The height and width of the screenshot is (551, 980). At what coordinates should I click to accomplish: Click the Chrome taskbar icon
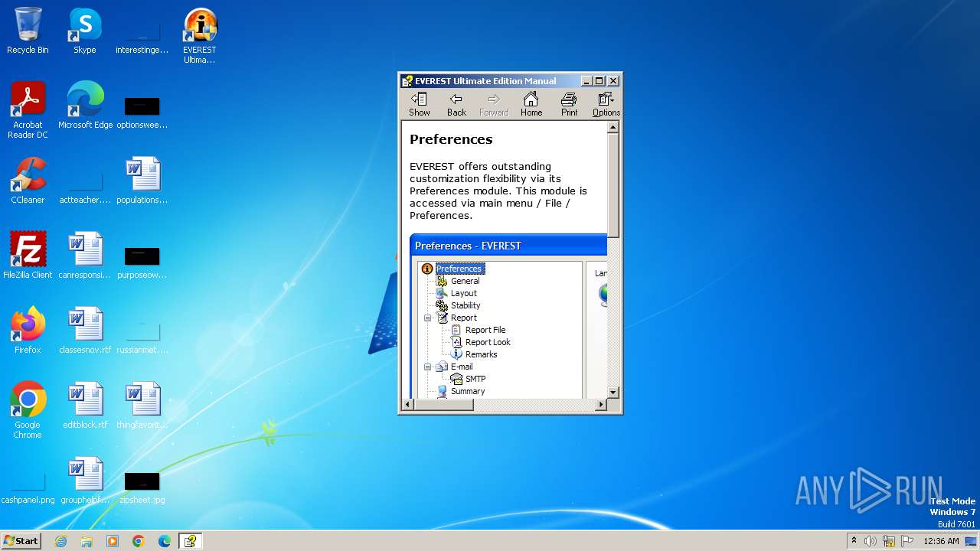pos(139,541)
